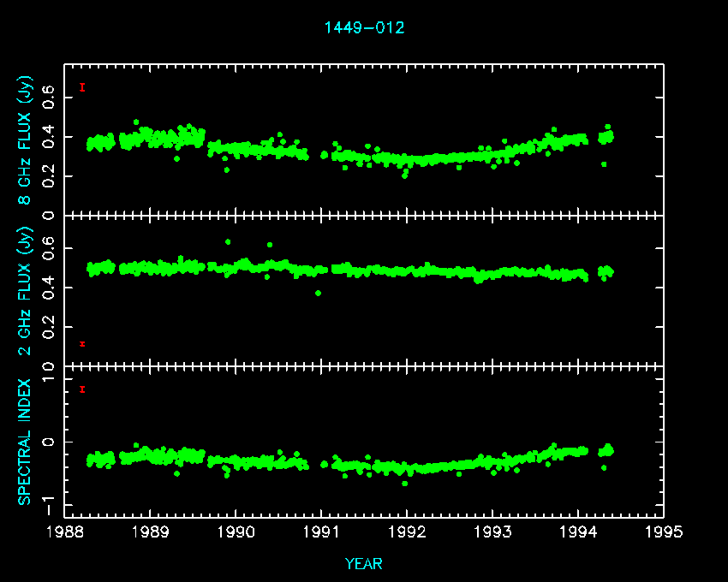Click the SPECTRAL INDEX axis label
728x582 pixels.
(x=26, y=441)
